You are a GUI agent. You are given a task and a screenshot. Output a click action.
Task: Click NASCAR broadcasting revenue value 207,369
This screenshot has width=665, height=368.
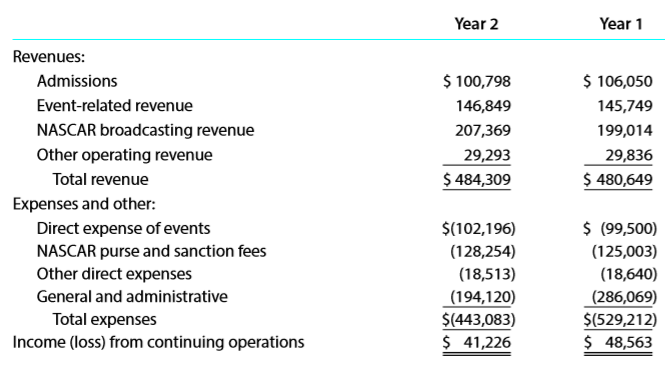(x=483, y=130)
